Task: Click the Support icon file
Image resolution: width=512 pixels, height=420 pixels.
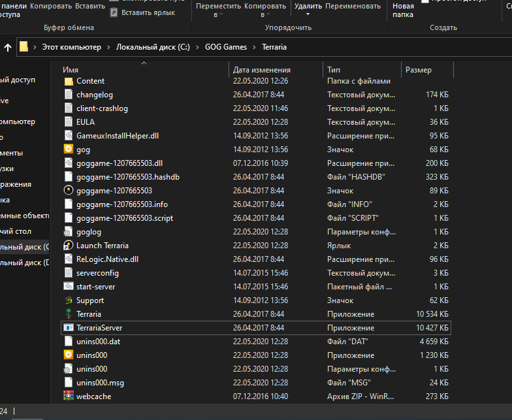Action: (x=69, y=300)
